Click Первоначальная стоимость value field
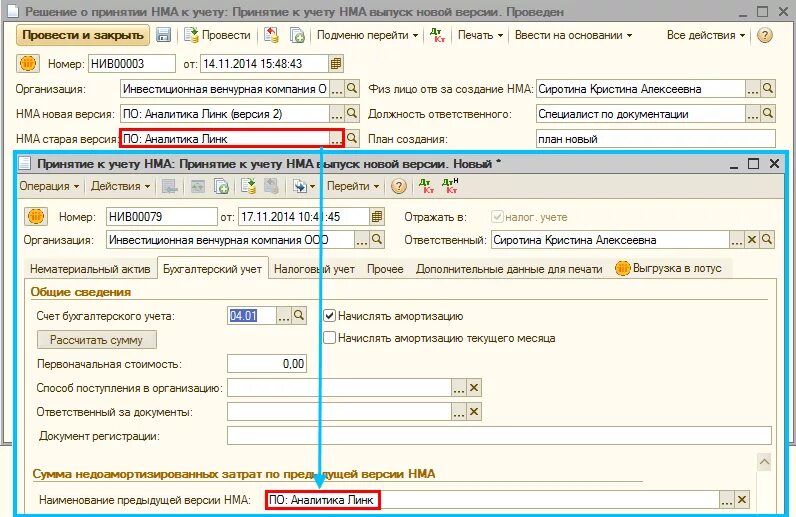The image size is (796, 517). (267, 364)
